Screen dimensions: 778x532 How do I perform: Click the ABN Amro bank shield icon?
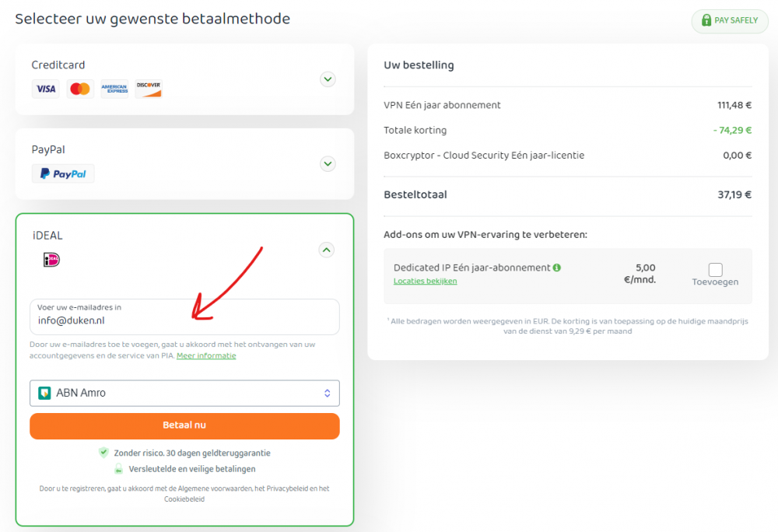click(x=45, y=393)
